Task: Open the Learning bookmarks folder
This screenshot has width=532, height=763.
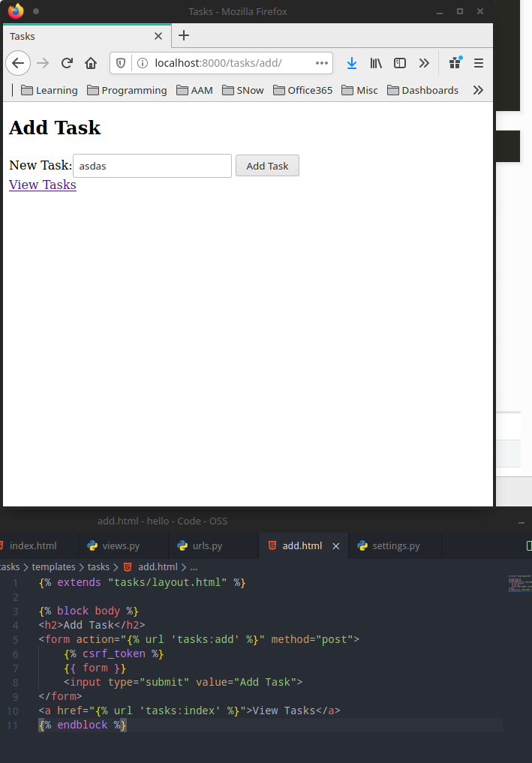Action: pos(50,90)
